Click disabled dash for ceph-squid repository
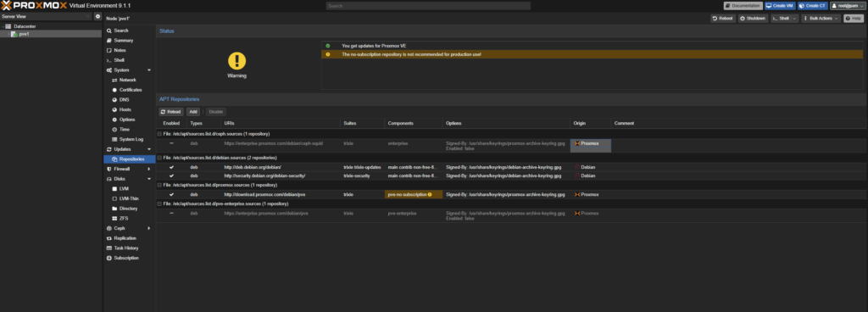 (171, 143)
